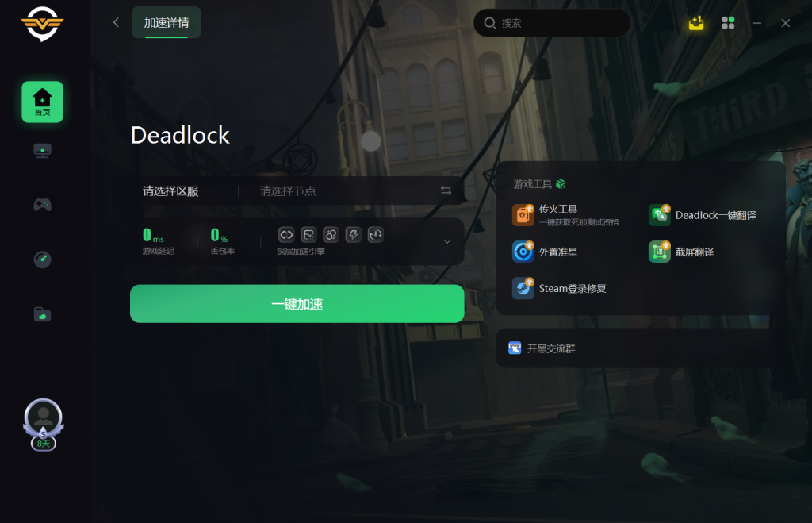Launch the Steam登录修复 tool
This screenshot has height=523, width=812.
559,288
